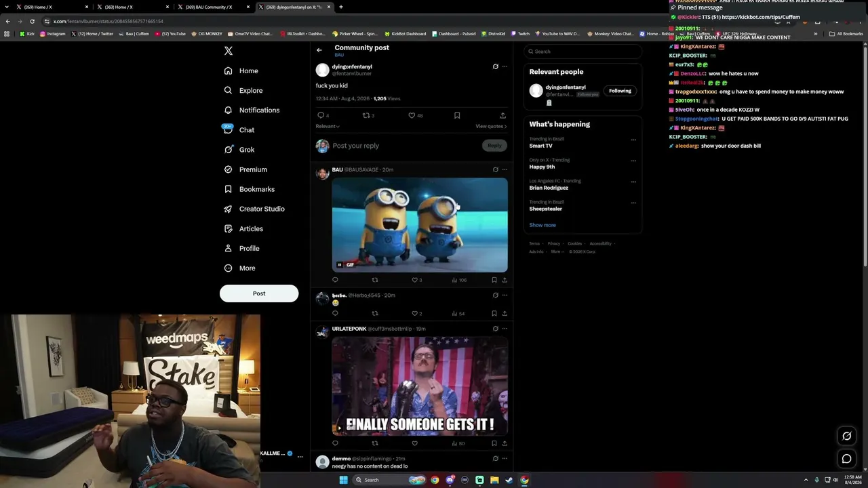Open more options for Smart TV trend
The height and width of the screenshot is (488, 868).
pos(633,140)
